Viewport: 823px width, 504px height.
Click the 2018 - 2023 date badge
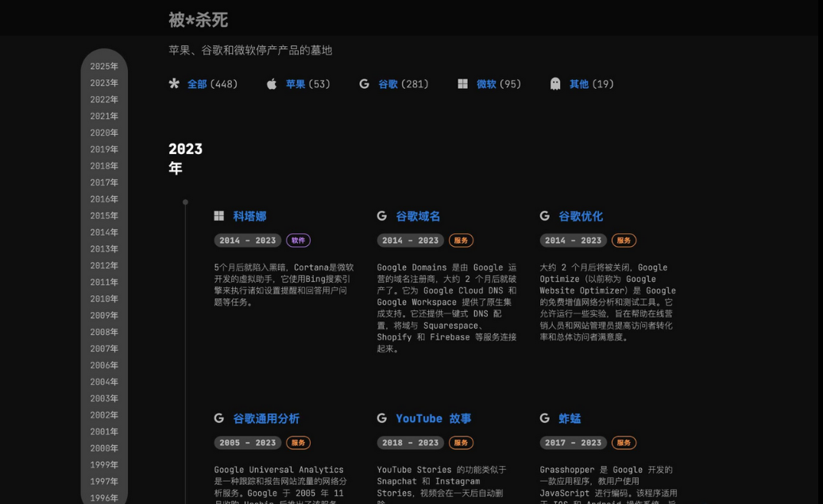click(x=411, y=443)
